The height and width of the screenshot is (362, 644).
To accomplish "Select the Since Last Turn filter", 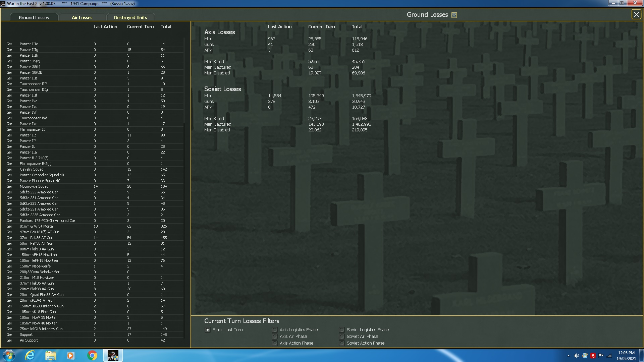I will 208,330.
